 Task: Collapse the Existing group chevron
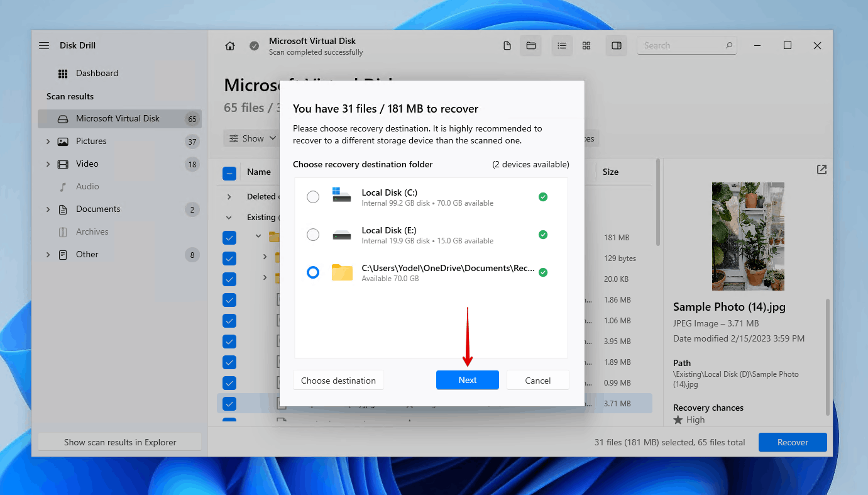click(x=229, y=218)
